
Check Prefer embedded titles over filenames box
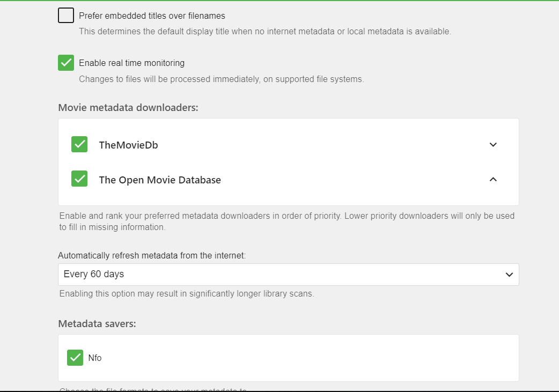point(66,16)
